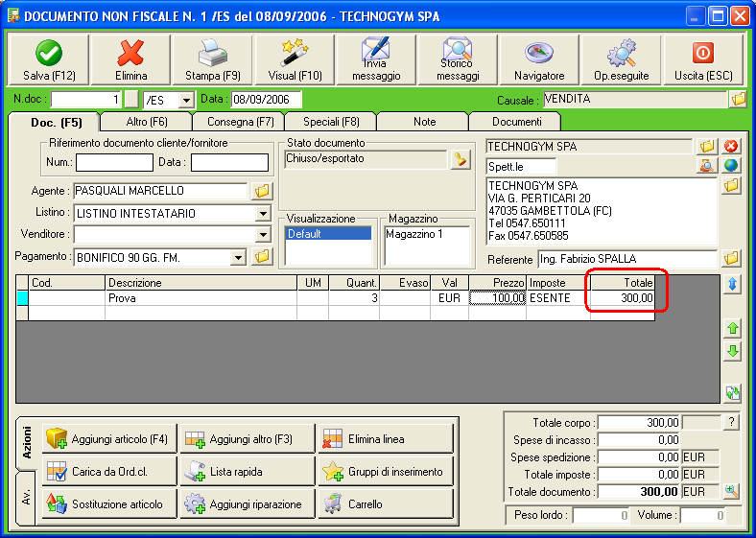Click the red X Elimina button

coord(130,59)
